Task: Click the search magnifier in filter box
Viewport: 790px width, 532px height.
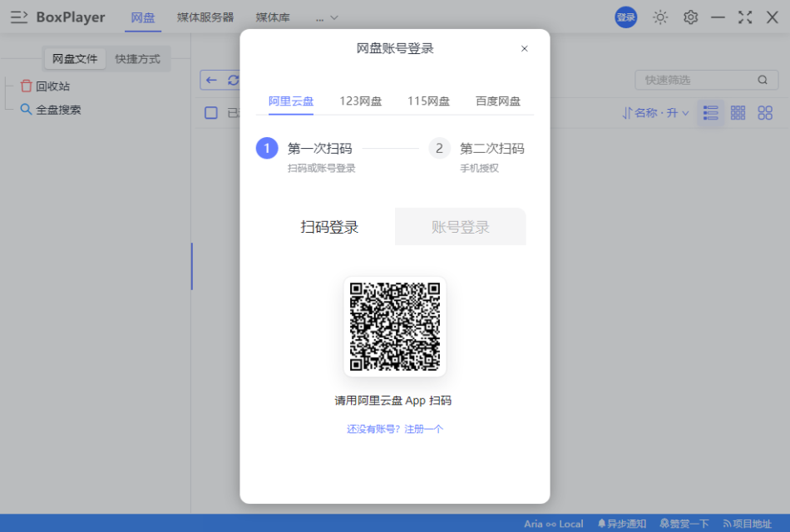Action: (763, 80)
